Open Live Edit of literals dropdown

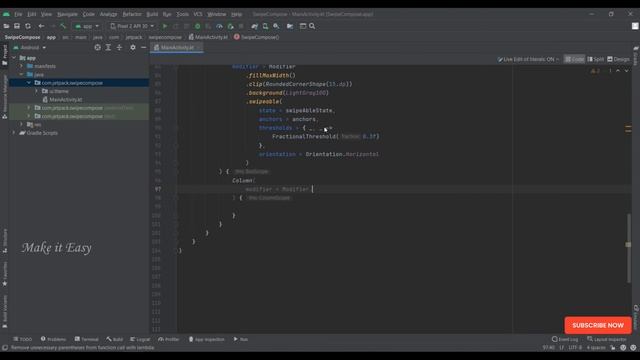pos(528,59)
